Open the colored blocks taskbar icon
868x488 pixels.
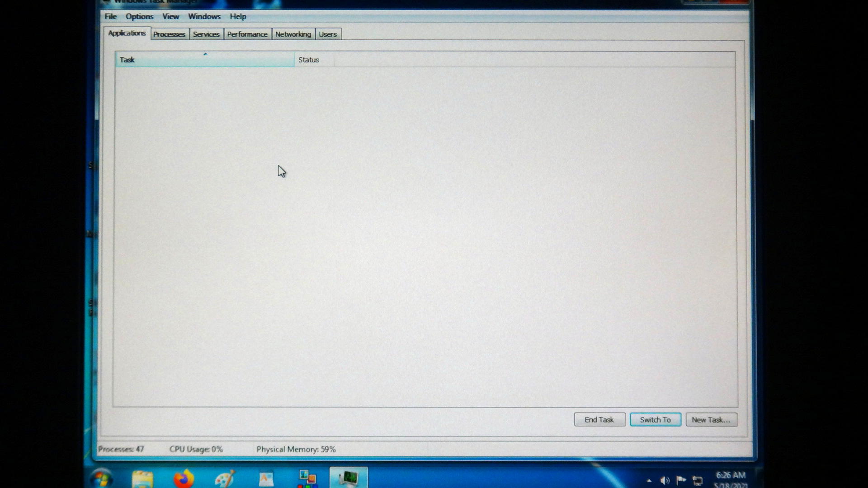tap(307, 479)
